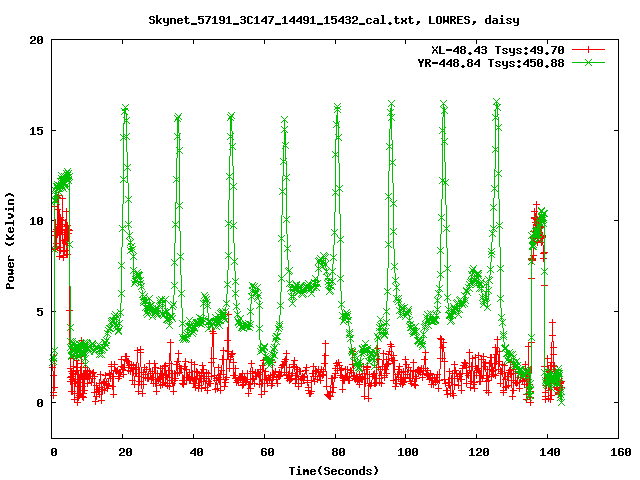
Task: Click the green YR legend line sample
Action: pyautogui.click(x=588, y=62)
